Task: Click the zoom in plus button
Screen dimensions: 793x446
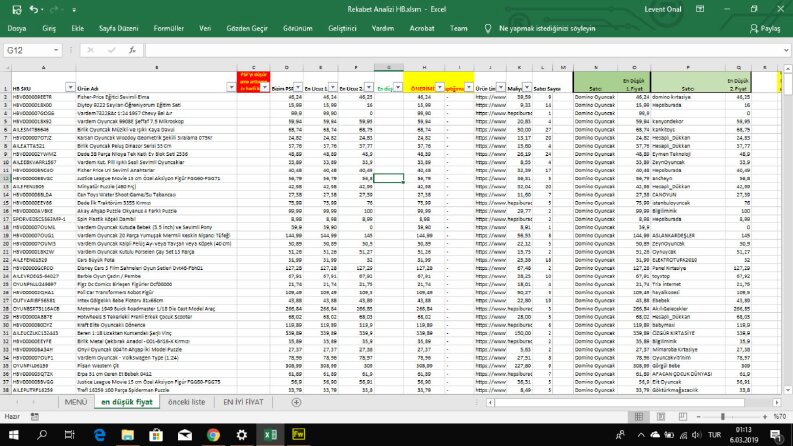Action: tap(765, 417)
